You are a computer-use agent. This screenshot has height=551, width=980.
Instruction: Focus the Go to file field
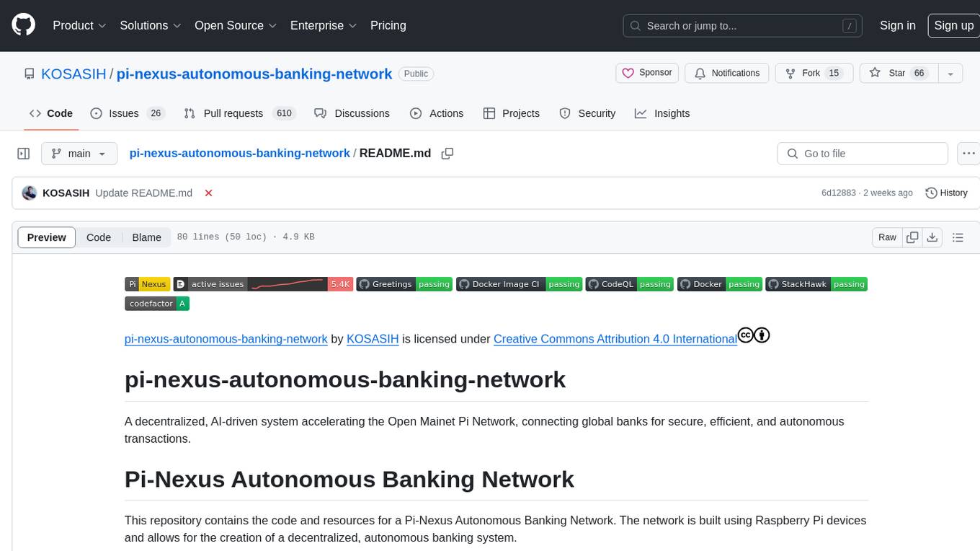tap(863, 154)
